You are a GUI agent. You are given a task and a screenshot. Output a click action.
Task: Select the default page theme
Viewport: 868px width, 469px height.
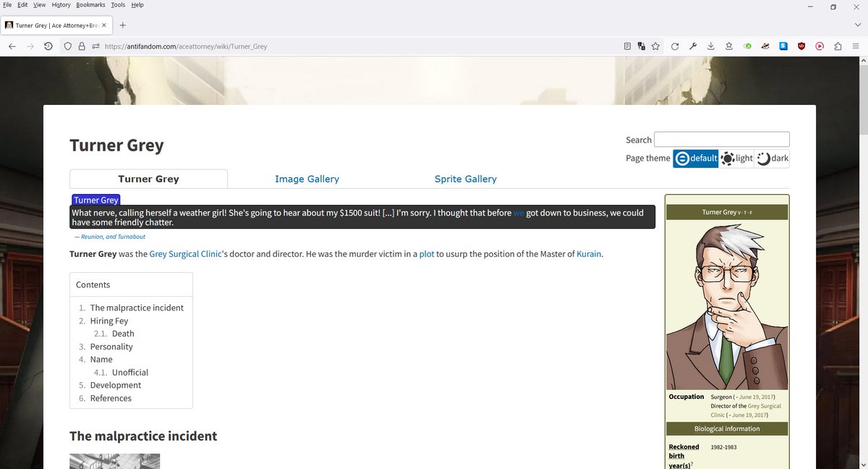[x=695, y=159]
